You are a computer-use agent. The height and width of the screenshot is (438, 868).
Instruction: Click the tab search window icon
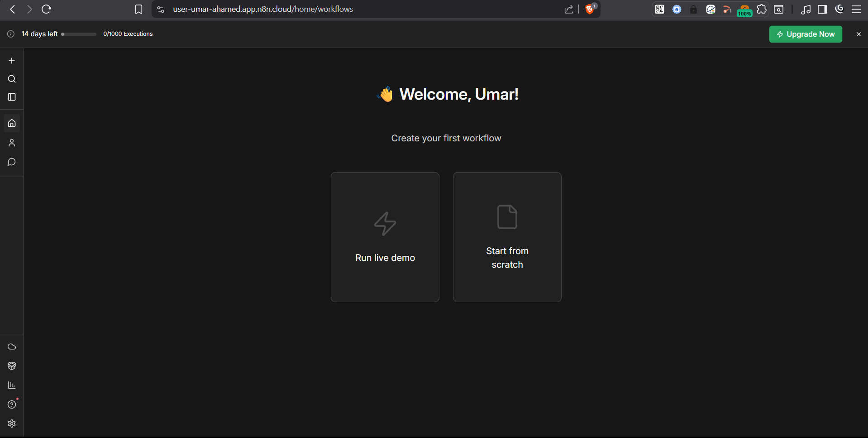(779, 9)
